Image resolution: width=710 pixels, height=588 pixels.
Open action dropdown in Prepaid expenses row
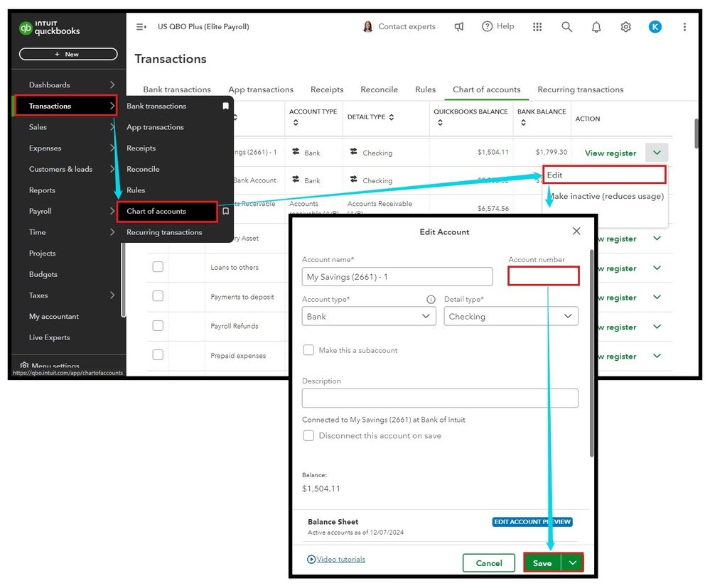pyautogui.click(x=657, y=356)
